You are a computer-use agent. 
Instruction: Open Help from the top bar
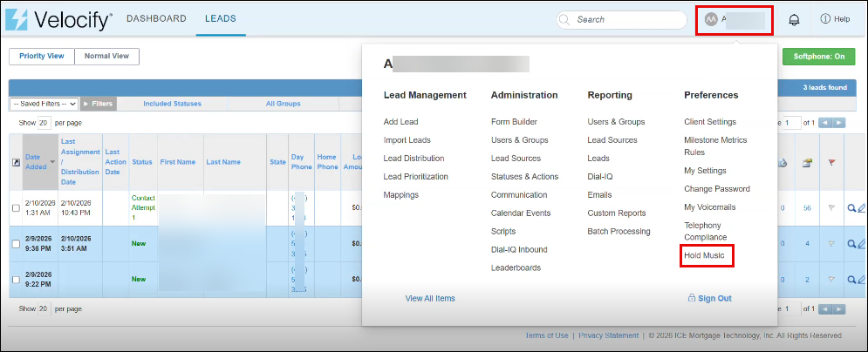[x=835, y=19]
